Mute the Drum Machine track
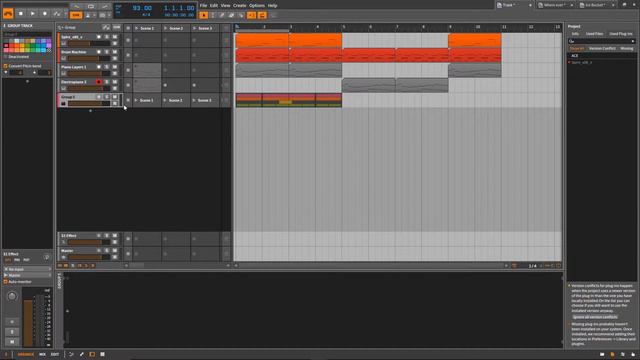 click(x=115, y=52)
